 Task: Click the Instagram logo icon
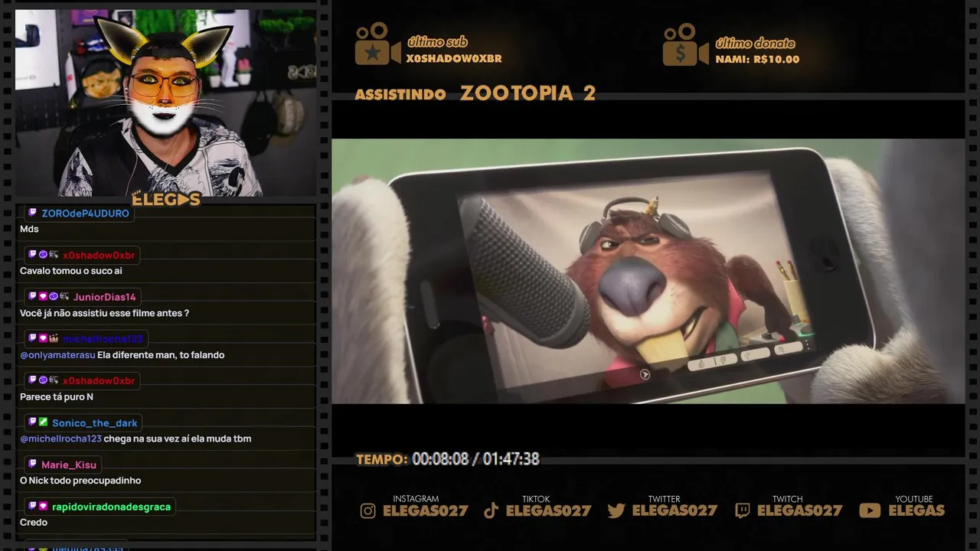point(368,510)
